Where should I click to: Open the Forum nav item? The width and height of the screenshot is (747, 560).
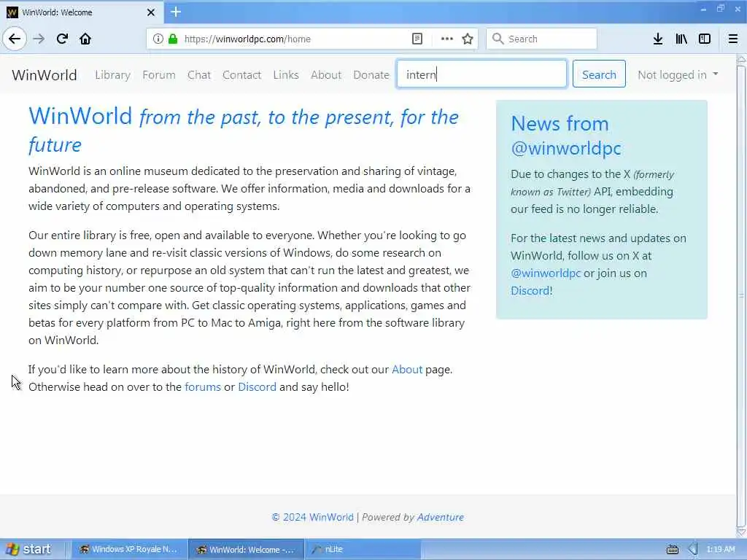pos(158,75)
